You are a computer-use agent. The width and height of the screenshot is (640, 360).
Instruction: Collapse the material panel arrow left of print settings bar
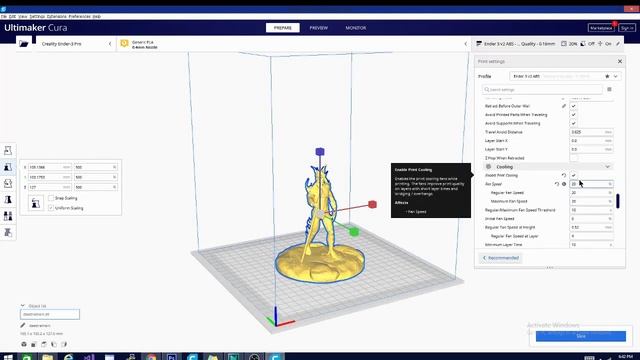[x=466, y=44]
